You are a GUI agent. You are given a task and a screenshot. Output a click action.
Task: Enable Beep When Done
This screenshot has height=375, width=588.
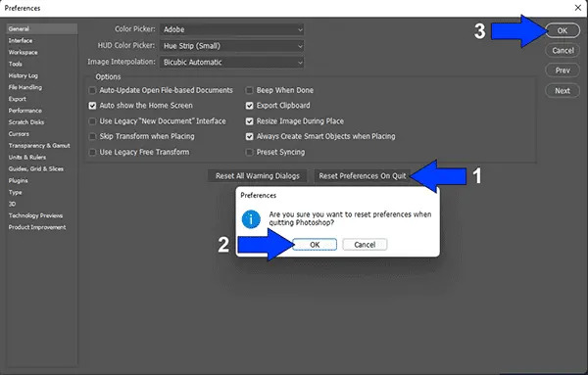coord(249,90)
